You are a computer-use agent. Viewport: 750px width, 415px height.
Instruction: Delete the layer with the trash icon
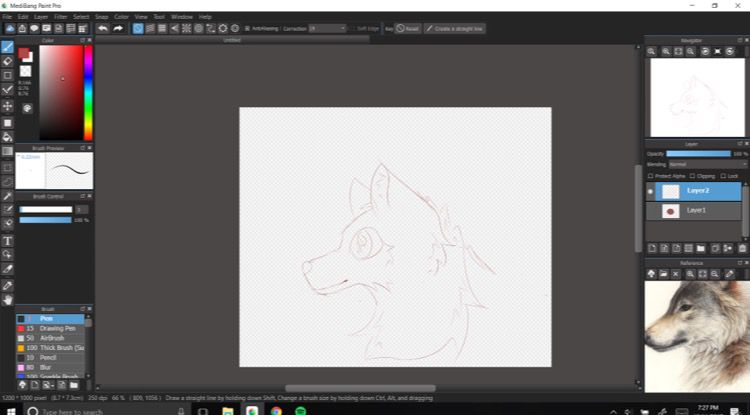pyautogui.click(x=742, y=248)
